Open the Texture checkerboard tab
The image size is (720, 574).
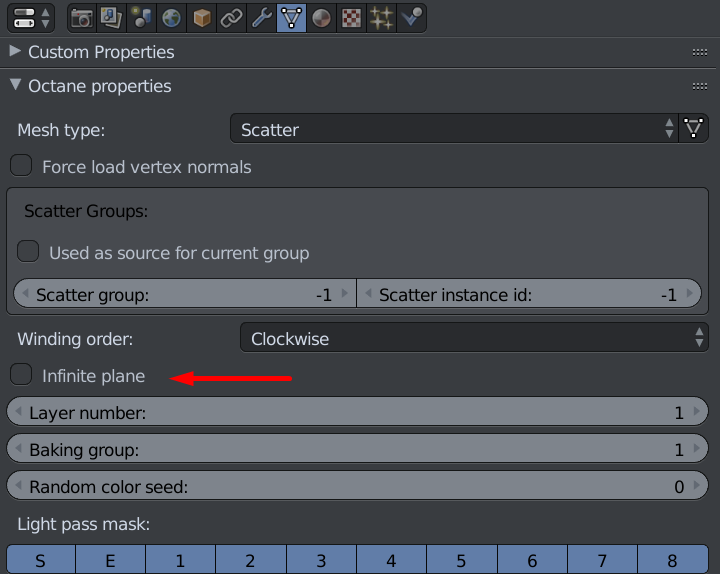tap(351, 17)
